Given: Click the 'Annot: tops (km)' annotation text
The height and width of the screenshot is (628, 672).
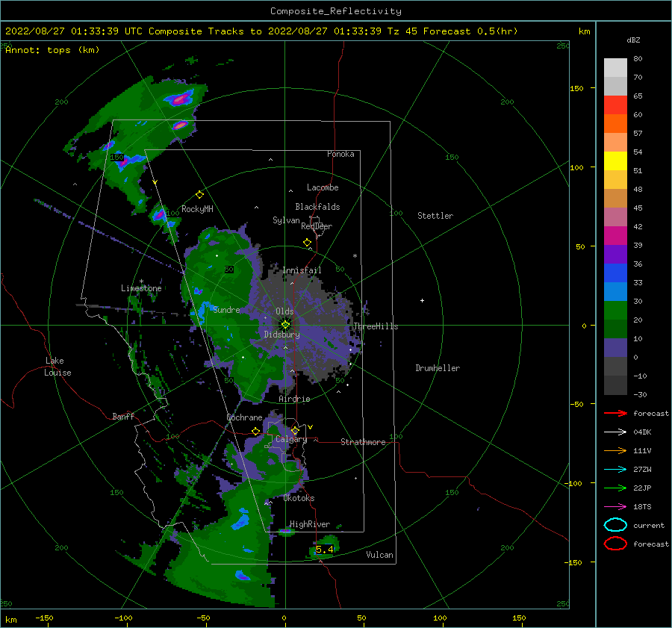Looking at the screenshot, I should pos(52,50).
